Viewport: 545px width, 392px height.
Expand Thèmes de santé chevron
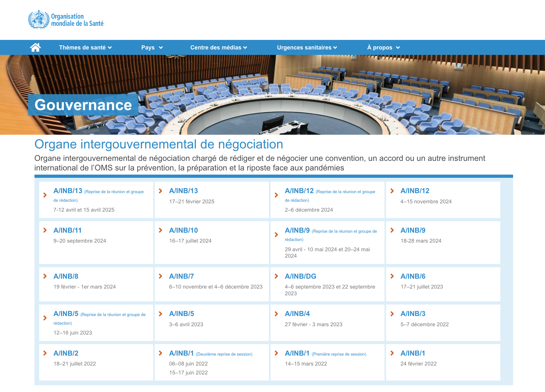tap(110, 48)
